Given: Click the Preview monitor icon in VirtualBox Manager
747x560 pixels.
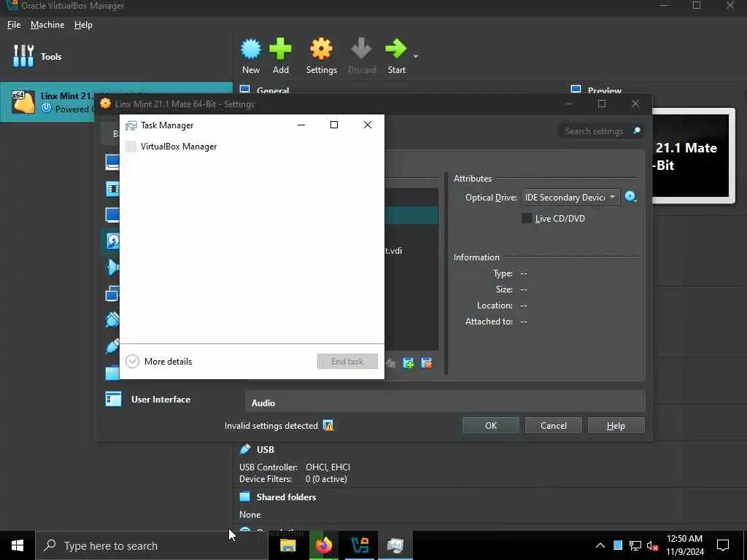Looking at the screenshot, I should coord(576,90).
